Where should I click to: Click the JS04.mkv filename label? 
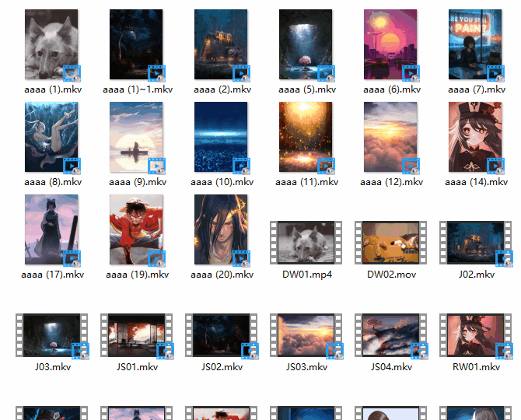click(391, 367)
